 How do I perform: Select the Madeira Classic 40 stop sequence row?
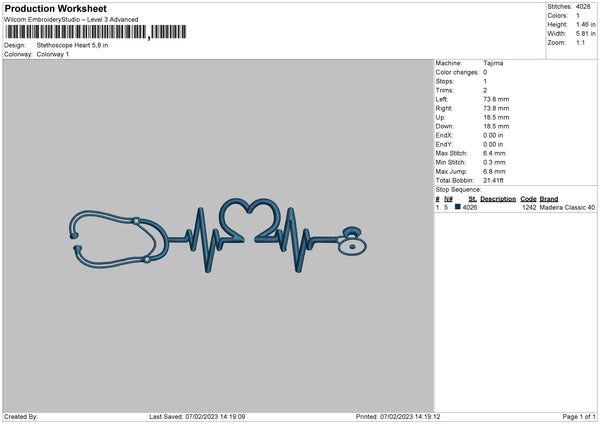515,207
